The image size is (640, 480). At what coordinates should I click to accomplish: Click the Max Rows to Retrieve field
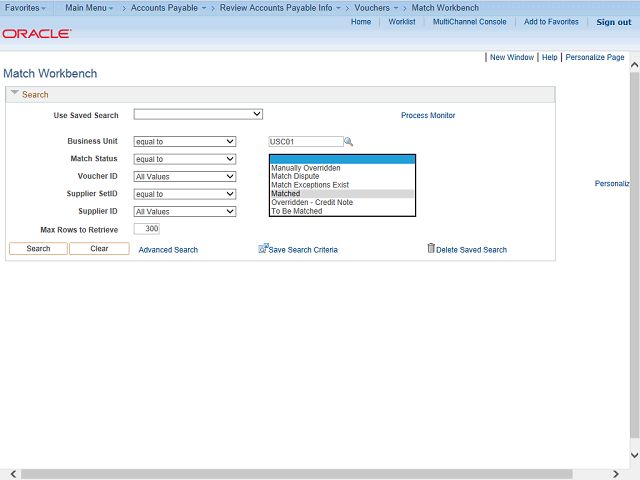tap(146, 229)
